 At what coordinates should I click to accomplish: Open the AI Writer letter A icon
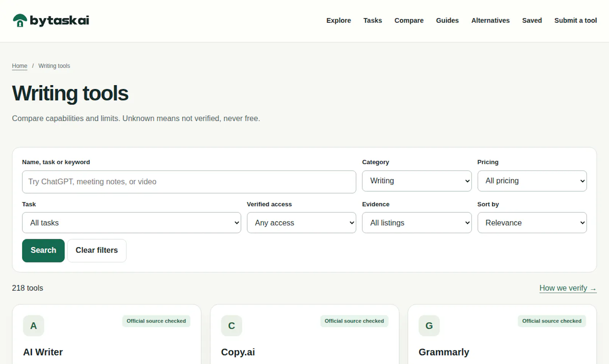[x=33, y=326]
